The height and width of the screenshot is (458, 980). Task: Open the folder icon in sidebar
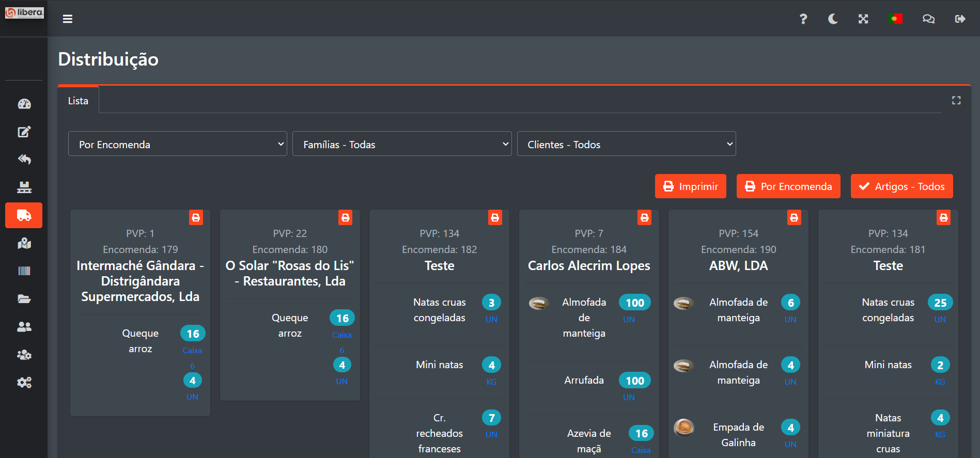[24, 299]
